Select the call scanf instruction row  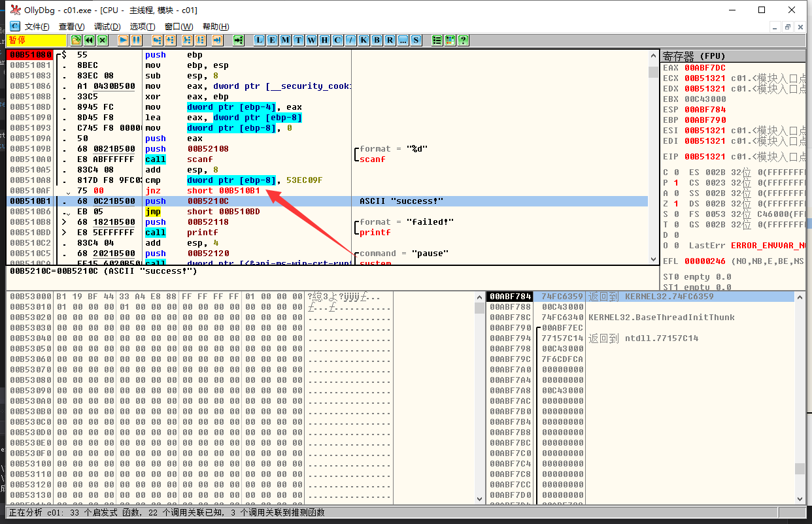coord(327,159)
